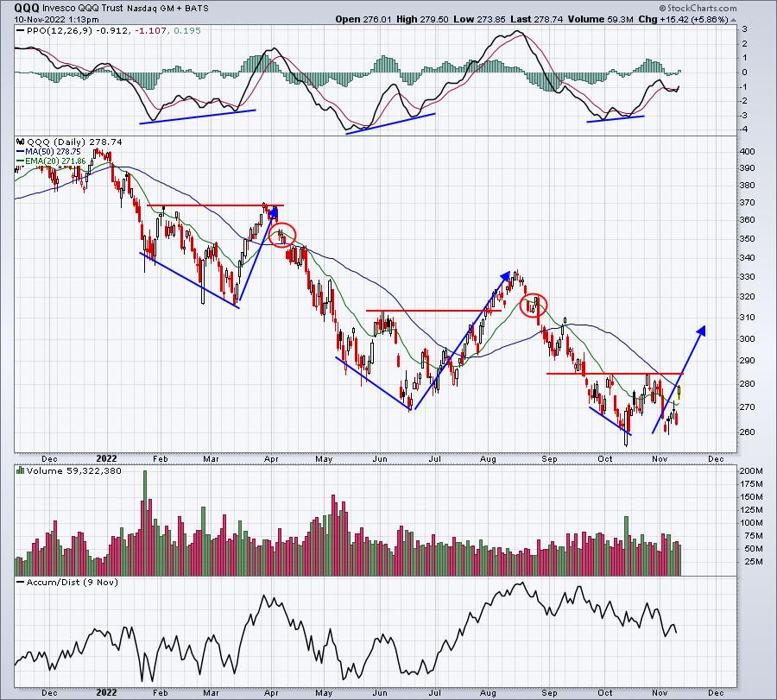Image resolution: width=777 pixels, height=700 pixels.
Task: Click the Chg +15.42 (+5.86%) value
Action: point(683,19)
